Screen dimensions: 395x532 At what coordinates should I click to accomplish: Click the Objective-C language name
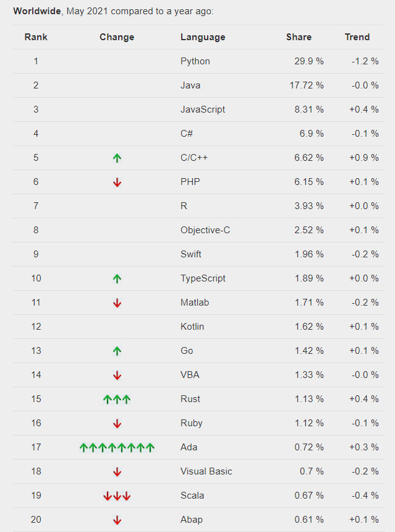[x=205, y=230]
